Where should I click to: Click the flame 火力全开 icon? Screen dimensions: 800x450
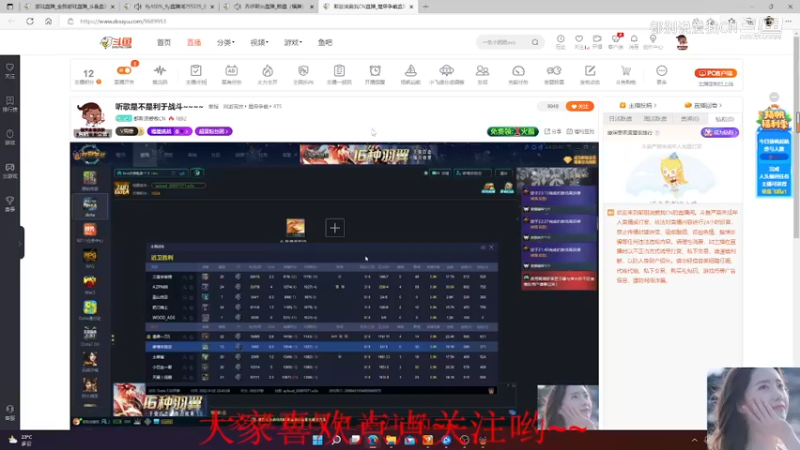(x=267, y=70)
